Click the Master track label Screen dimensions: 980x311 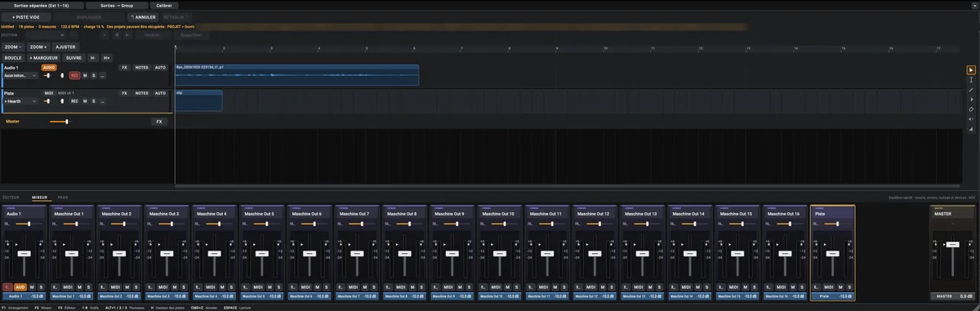[12, 121]
